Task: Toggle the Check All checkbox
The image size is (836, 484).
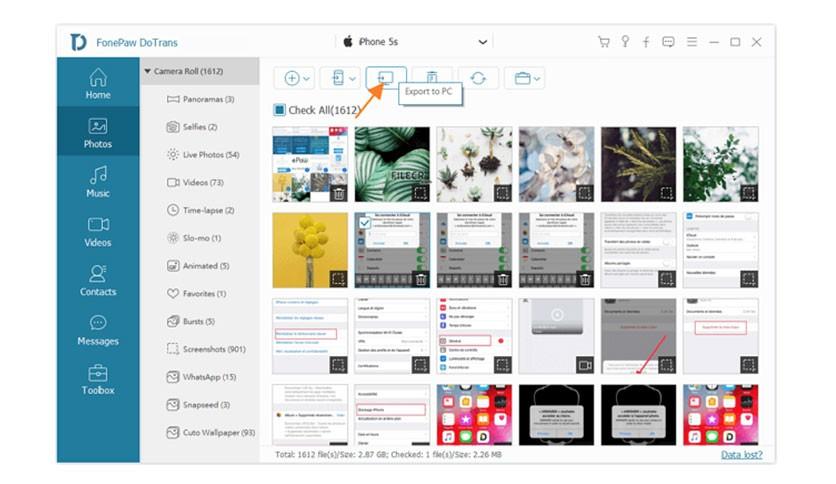Action: [279, 110]
